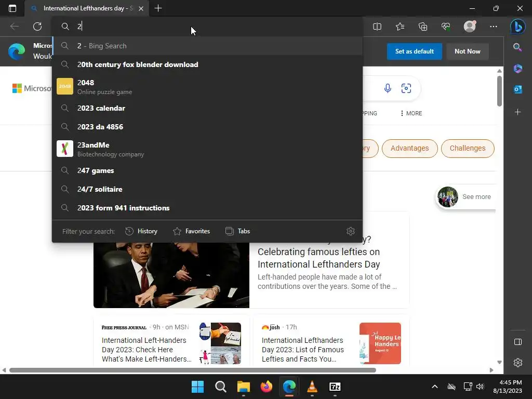Open Browser essentials heart icon
Viewport: 532px width, 399px height.
coord(446,26)
